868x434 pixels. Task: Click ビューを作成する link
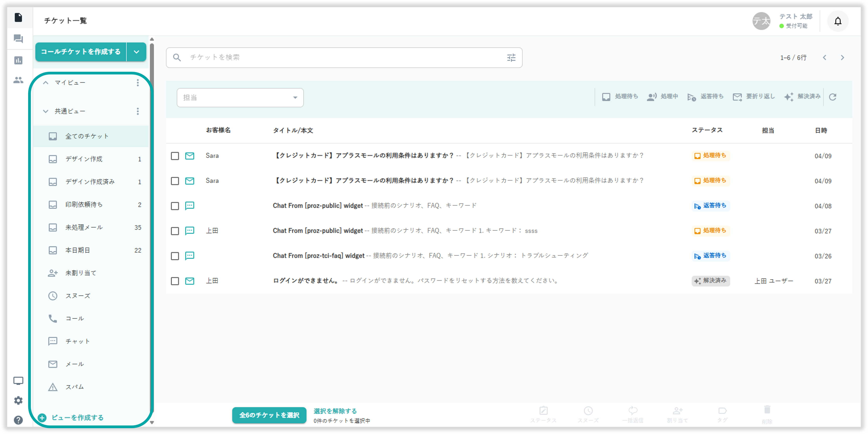(x=77, y=418)
